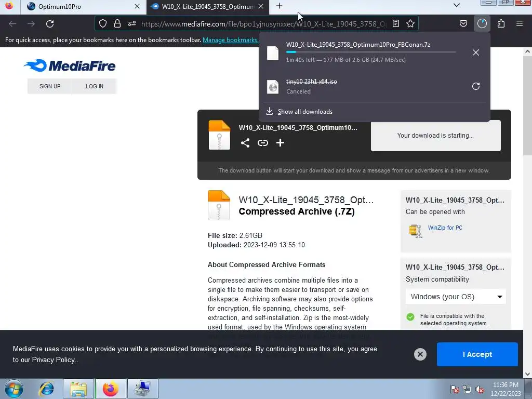Image resolution: width=532 pixels, height=399 pixels.
Task: Click the download progress bar
Action: [371, 52]
